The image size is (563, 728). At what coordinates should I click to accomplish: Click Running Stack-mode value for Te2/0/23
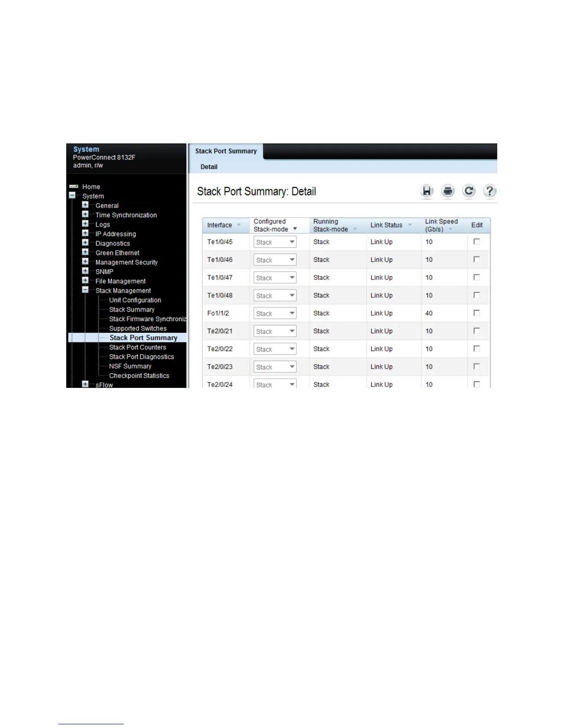[x=322, y=367]
